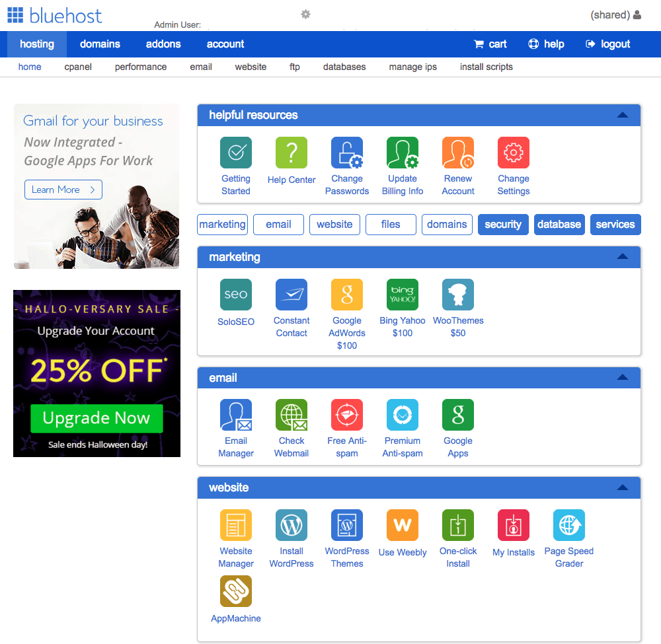This screenshot has height=644, width=661.
Task: Open the databases submenu item
Action: (x=344, y=67)
